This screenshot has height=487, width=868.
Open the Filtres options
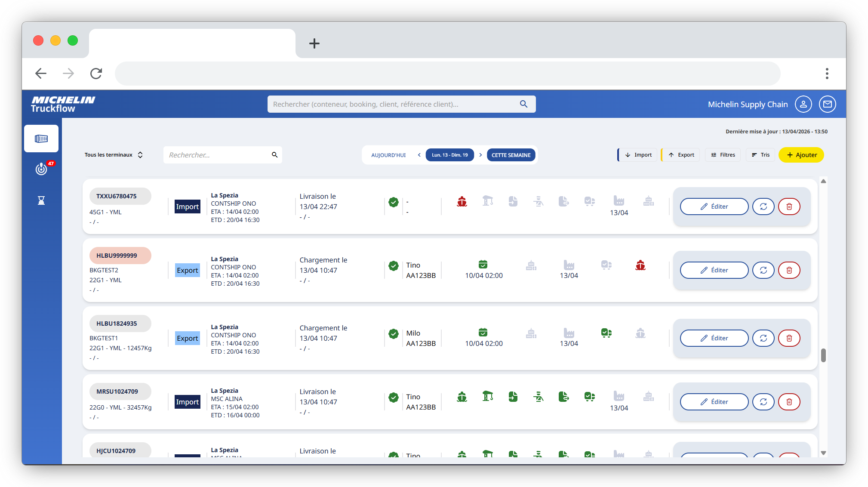click(723, 155)
